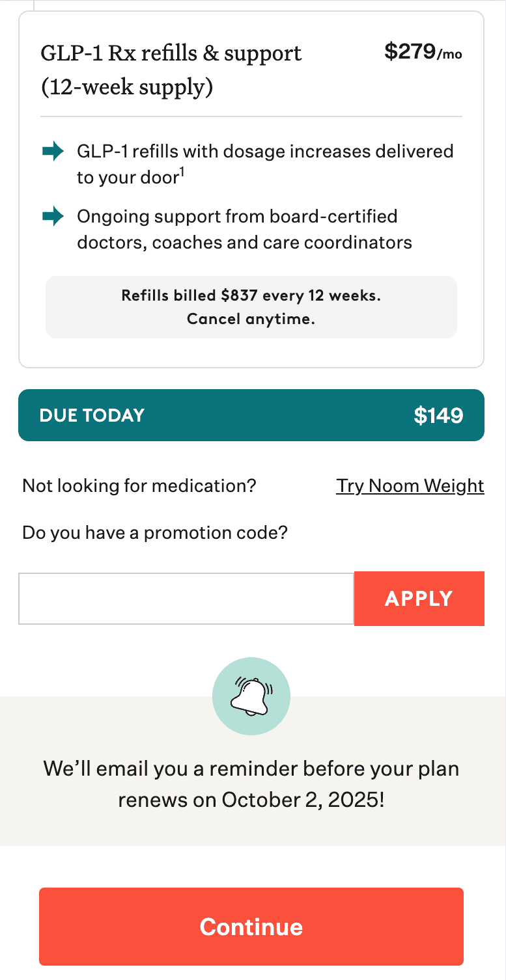Open the Try Noom Weight link
Image resolution: width=506 pixels, height=980 pixels.
pyautogui.click(x=410, y=486)
